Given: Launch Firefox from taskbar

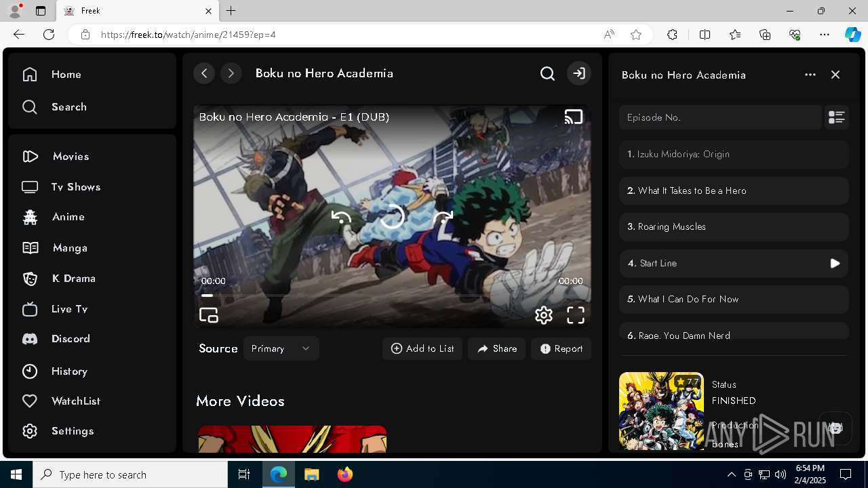Looking at the screenshot, I should click(x=344, y=474).
